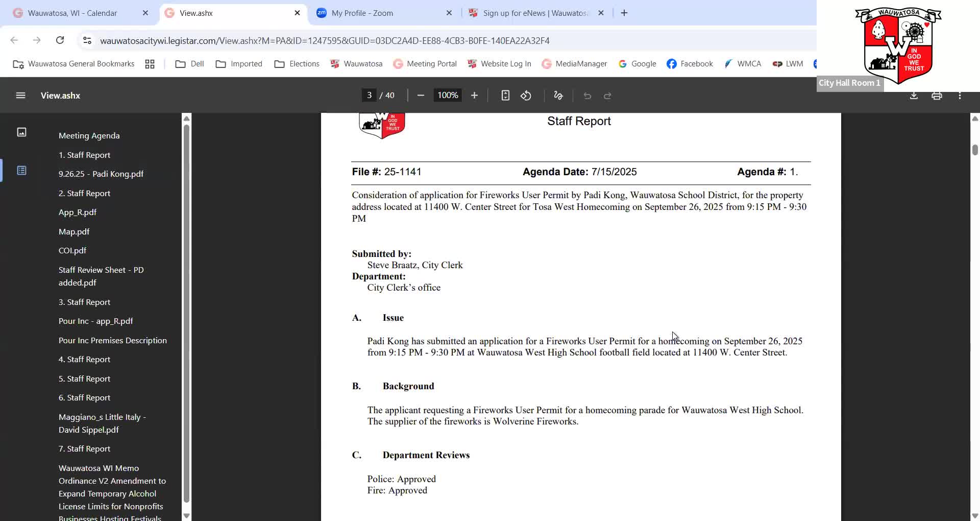The height and width of the screenshot is (521, 980).
Task: Open the 9.26.25 - Padi Kong.pdf outline entry
Action: tap(101, 174)
